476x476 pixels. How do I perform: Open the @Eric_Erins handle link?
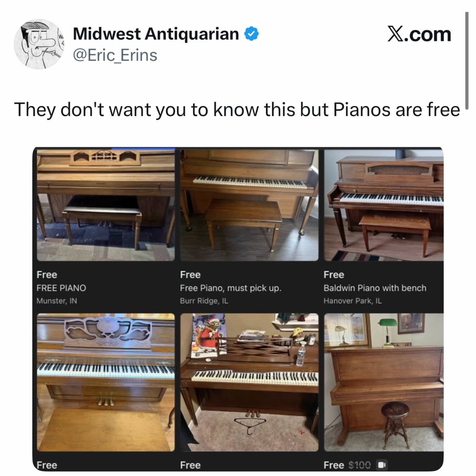coord(115,55)
